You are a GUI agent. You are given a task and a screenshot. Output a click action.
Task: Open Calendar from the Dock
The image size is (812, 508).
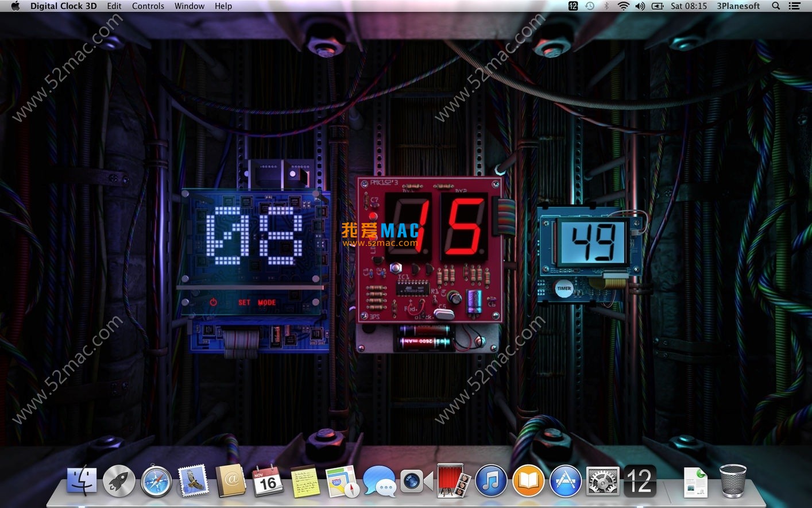[x=268, y=481]
